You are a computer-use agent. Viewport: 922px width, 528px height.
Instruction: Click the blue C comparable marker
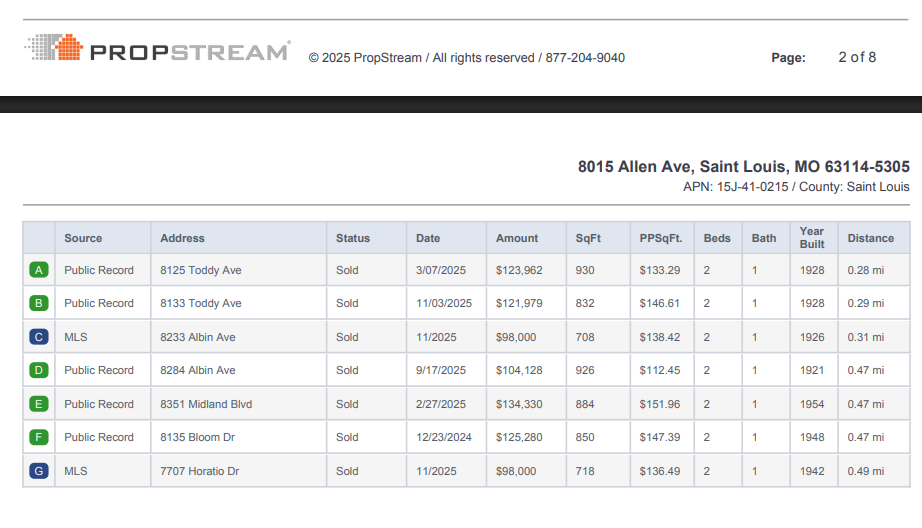pos(39,337)
